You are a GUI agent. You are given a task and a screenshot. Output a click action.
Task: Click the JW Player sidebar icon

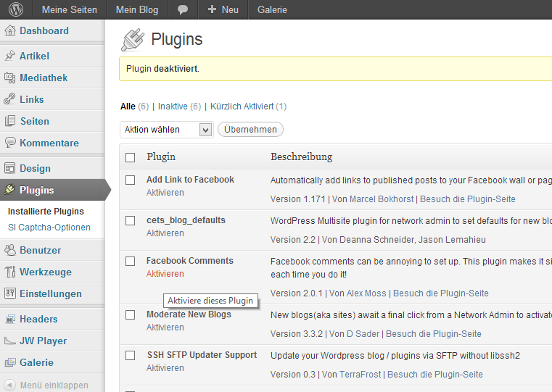(x=10, y=341)
